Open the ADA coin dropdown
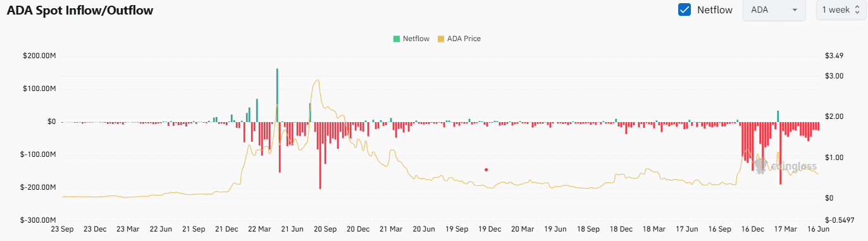 (x=774, y=10)
